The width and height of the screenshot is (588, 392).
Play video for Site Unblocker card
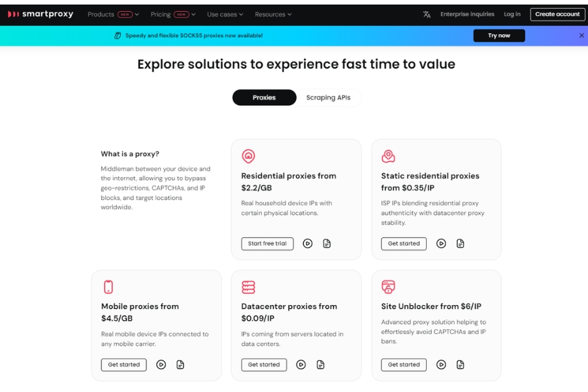coord(441,365)
